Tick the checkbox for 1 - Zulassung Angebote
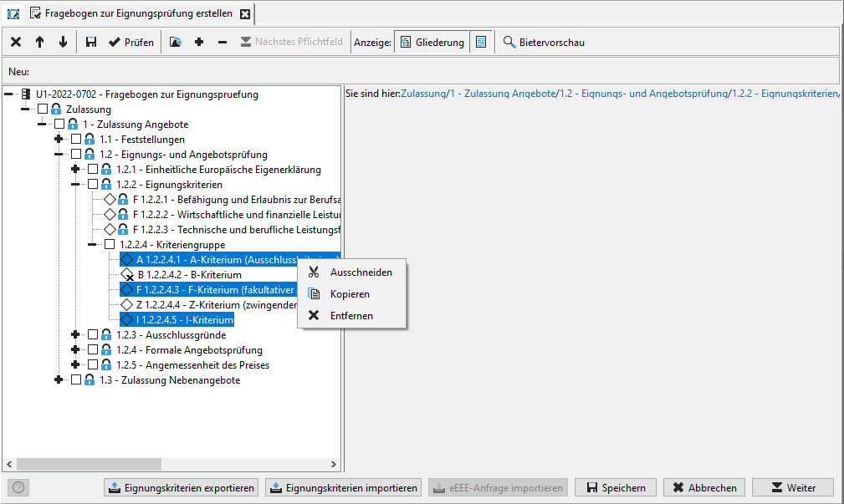The height and width of the screenshot is (504, 844). click(59, 125)
